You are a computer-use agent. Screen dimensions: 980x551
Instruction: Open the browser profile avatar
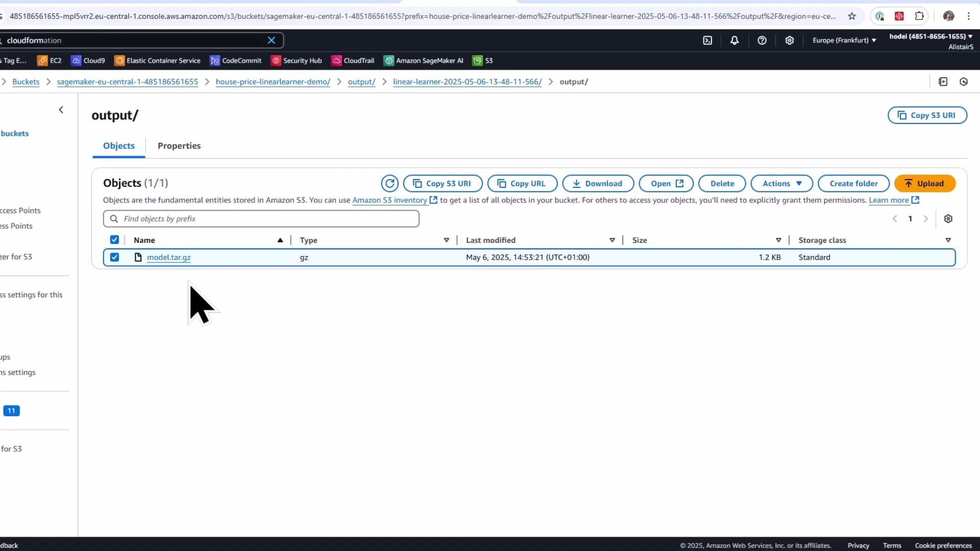[x=949, y=16]
